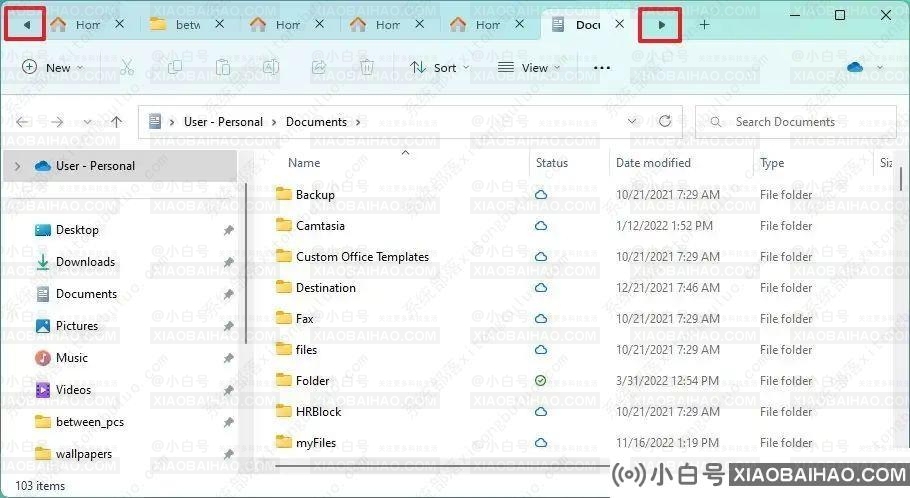
Task: Click the OneDrive cloud status icon
Action: [x=855, y=68]
